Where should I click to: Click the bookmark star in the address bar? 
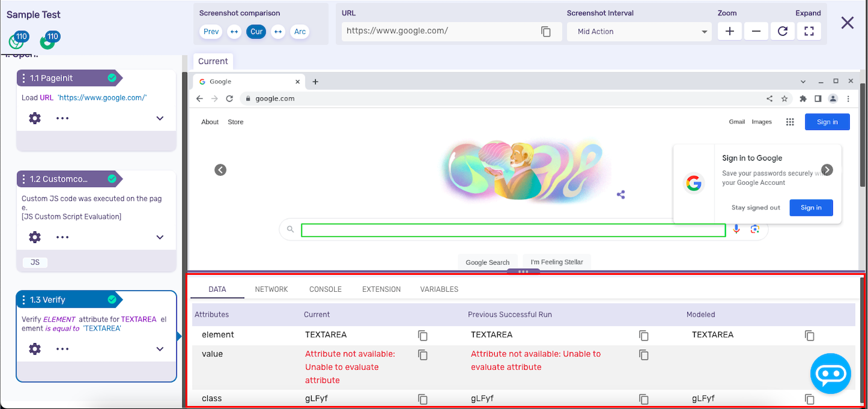784,98
